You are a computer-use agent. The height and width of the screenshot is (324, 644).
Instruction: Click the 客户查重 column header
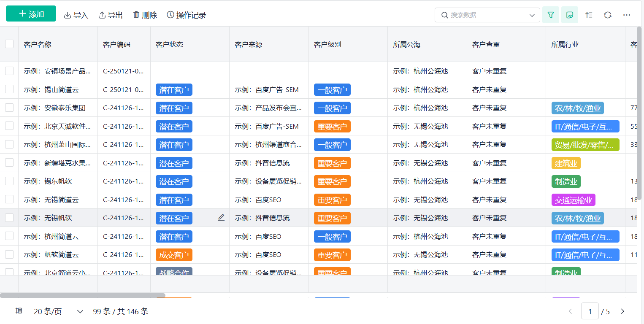pyautogui.click(x=506, y=44)
